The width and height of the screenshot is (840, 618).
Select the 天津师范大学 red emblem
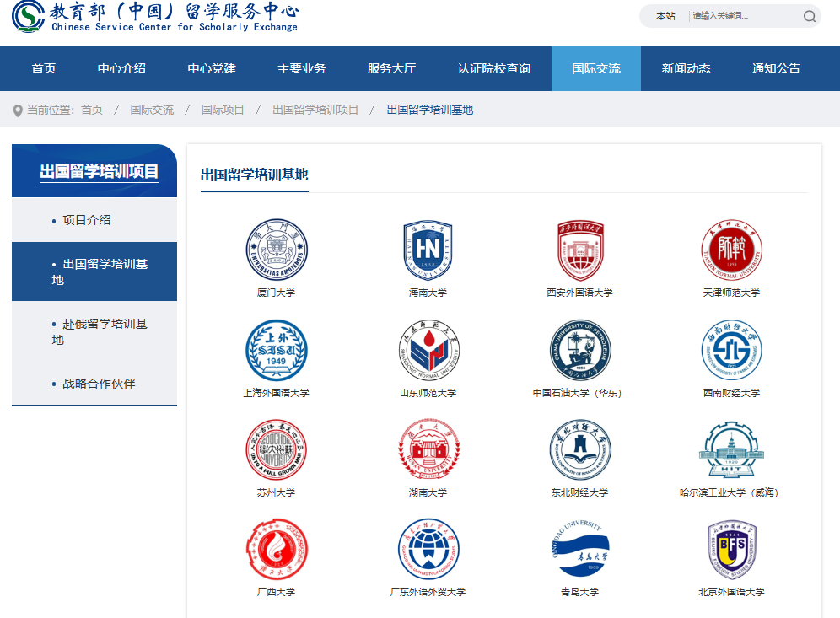[731, 250]
